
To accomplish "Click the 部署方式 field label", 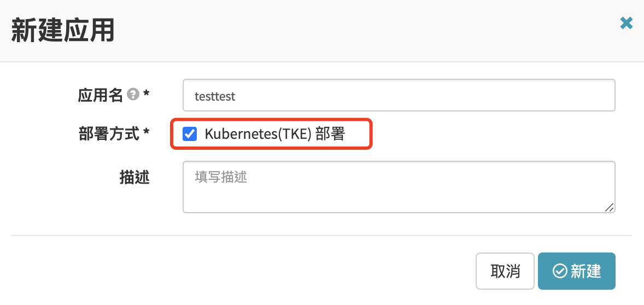I will [109, 134].
